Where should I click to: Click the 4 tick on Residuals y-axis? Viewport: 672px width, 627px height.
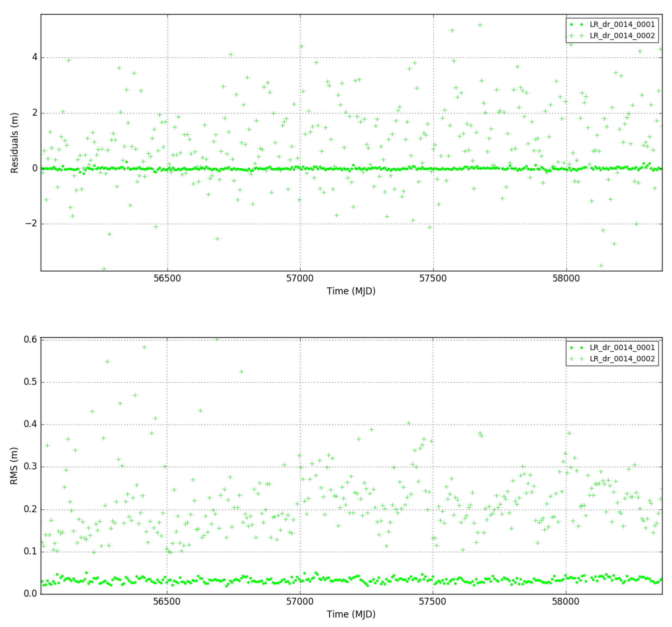pos(35,57)
